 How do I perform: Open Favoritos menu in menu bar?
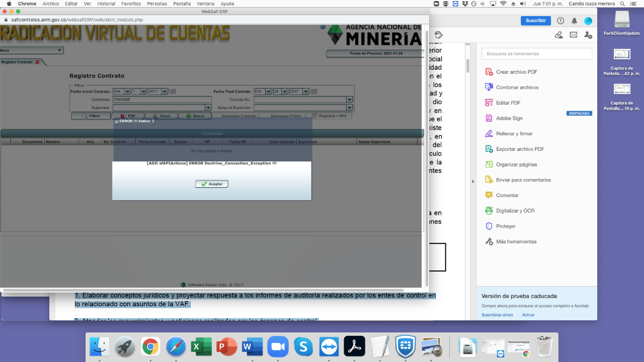tap(131, 4)
